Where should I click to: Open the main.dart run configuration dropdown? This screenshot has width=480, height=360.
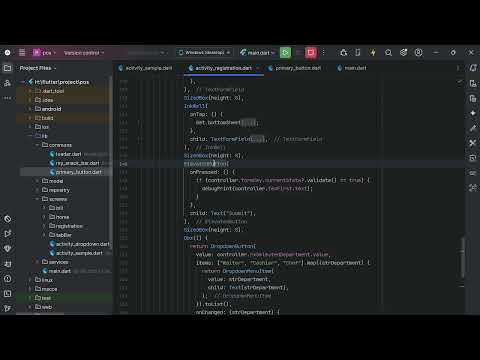(x=258, y=53)
